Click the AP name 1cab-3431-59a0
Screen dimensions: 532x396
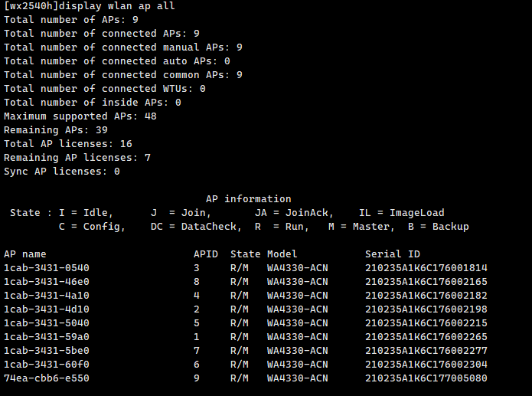(47, 337)
